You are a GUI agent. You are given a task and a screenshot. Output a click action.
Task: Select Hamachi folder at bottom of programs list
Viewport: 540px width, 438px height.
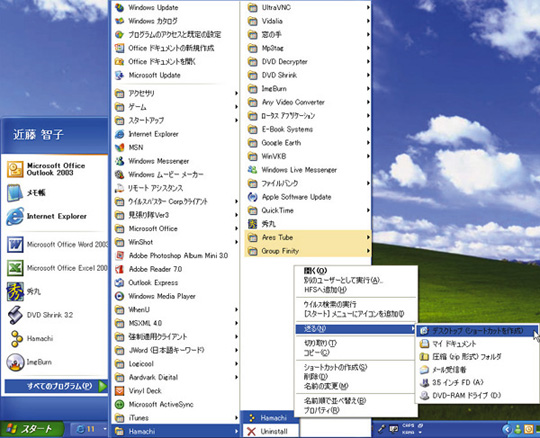tap(176, 431)
